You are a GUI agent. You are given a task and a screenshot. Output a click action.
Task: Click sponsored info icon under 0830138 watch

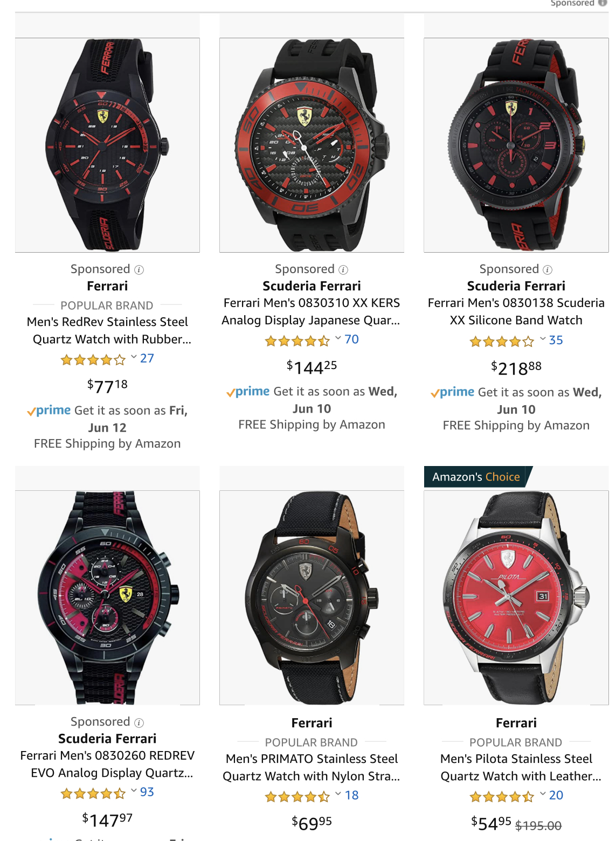[x=548, y=269]
